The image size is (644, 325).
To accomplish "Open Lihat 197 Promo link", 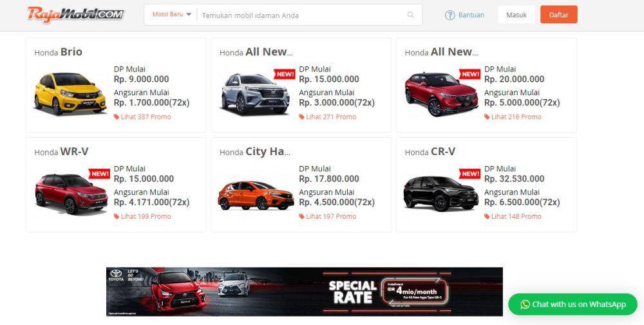I will (x=331, y=217).
